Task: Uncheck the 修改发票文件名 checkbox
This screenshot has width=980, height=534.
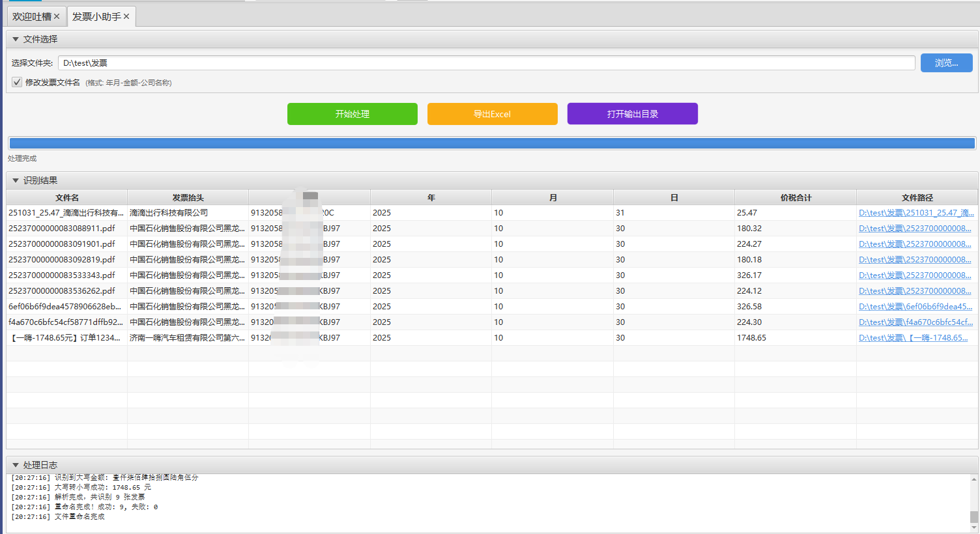Action: pos(17,82)
